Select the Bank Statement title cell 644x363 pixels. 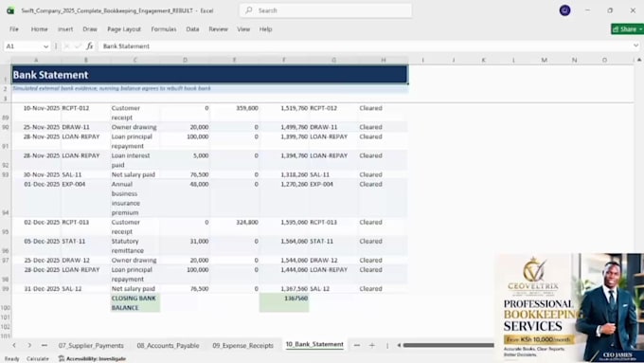pos(209,75)
